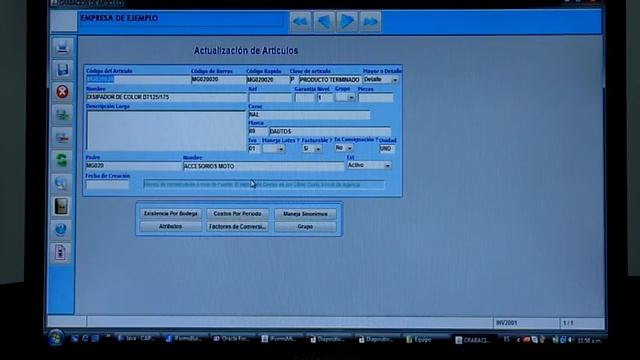Screen dimensions: 640x360
Task: Click the blue circular help icon
Action: point(61,230)
